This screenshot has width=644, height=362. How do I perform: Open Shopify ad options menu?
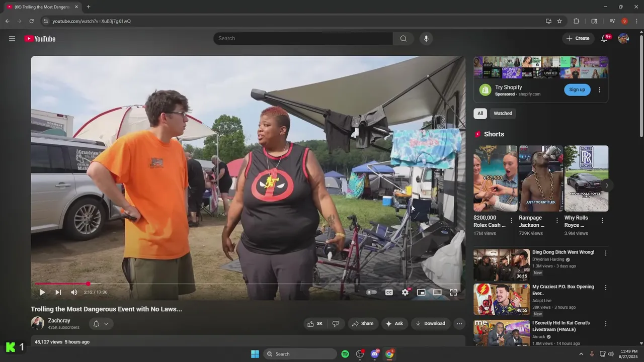(x=599, y=90)
